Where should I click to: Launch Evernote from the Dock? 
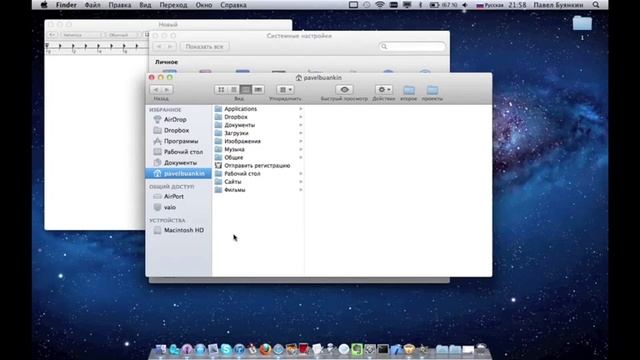(x=357, y=349)
